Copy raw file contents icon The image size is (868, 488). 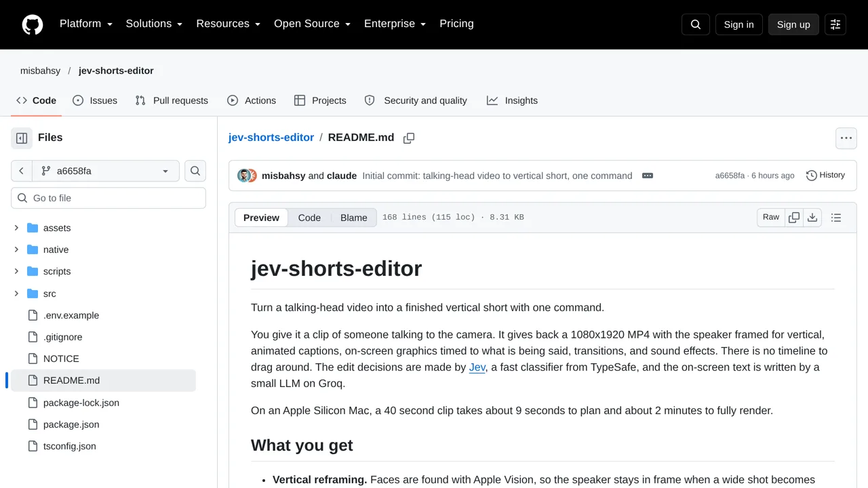794,218
